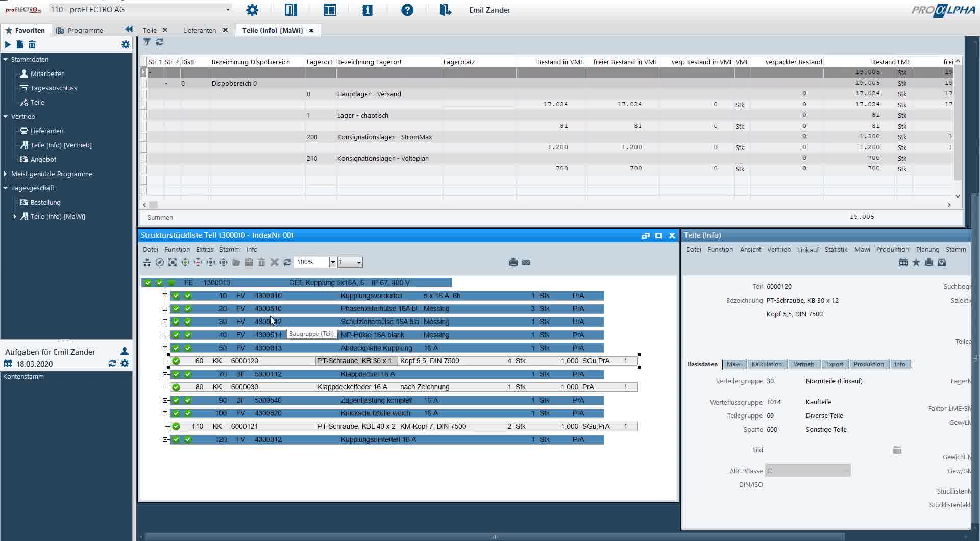
Task: Expand tree node for position 120 part 4300012
Action: tap(165, 439)
